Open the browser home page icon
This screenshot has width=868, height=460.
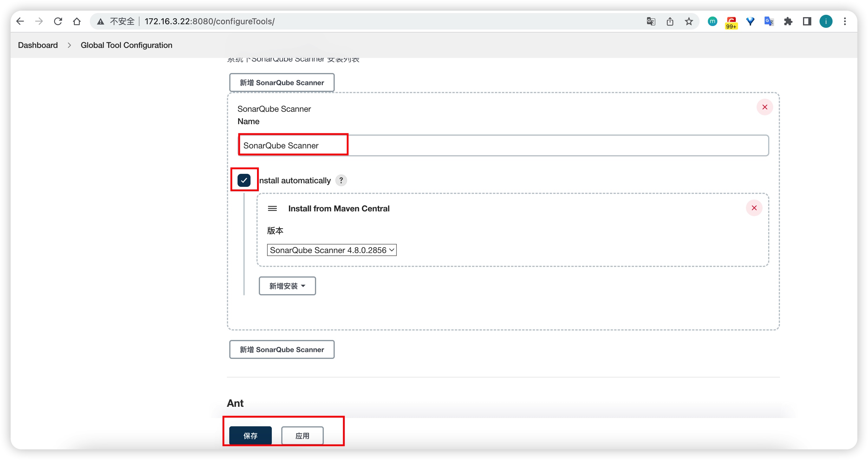(77, 21)
